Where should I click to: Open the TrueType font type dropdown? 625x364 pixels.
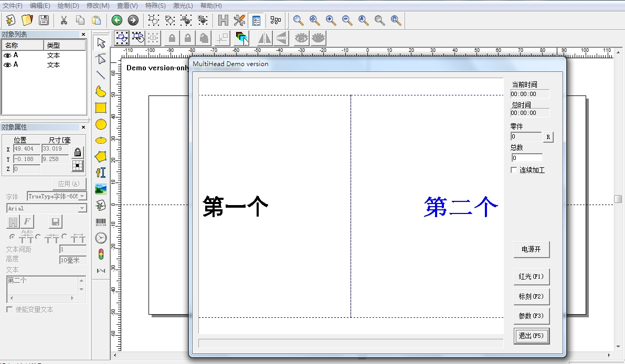(82, 196)
